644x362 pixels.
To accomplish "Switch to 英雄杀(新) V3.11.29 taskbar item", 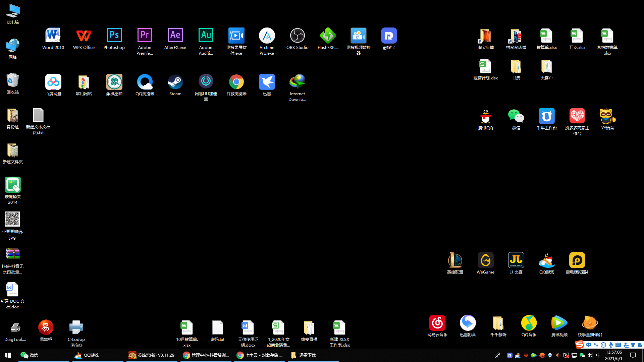I will [x=152, y=355].
